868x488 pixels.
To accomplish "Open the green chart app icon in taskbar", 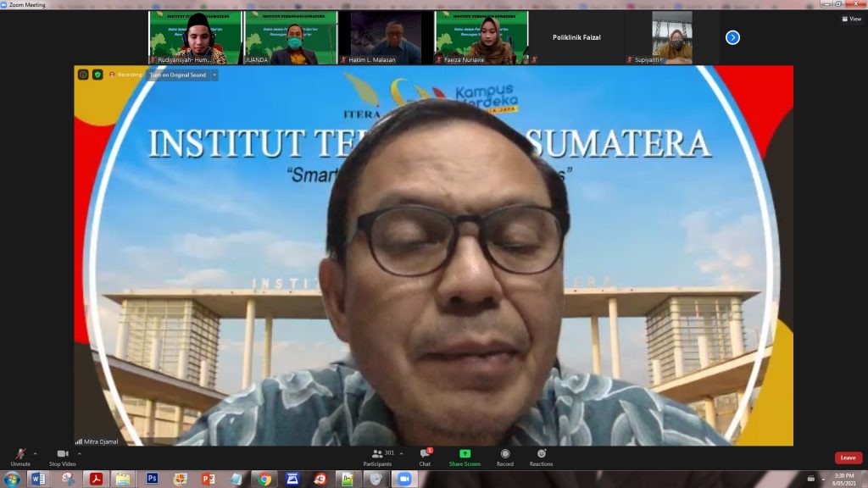I will 348,479.
